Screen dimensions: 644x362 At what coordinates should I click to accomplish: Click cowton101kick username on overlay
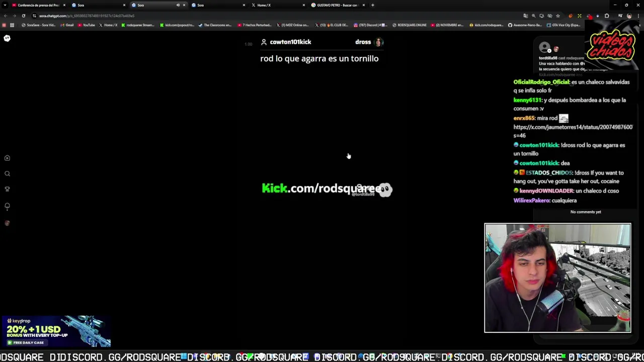[290, 42]
